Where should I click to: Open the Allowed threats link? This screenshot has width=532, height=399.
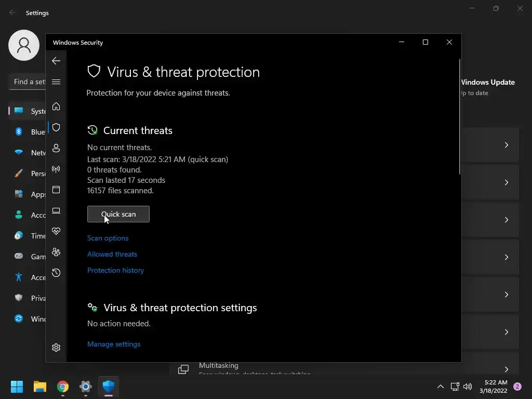[x=112, y=254]
